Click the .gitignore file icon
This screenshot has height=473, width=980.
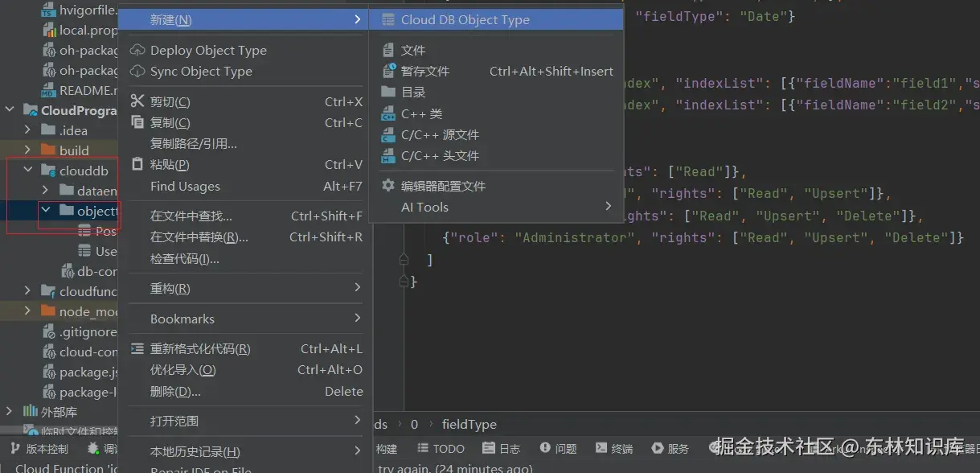49,331
